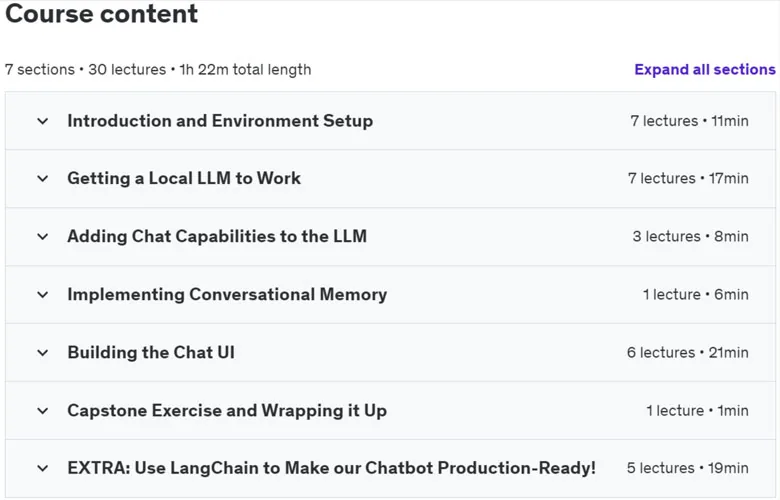Select Implementing Conversational Memory title

[227, 295]
